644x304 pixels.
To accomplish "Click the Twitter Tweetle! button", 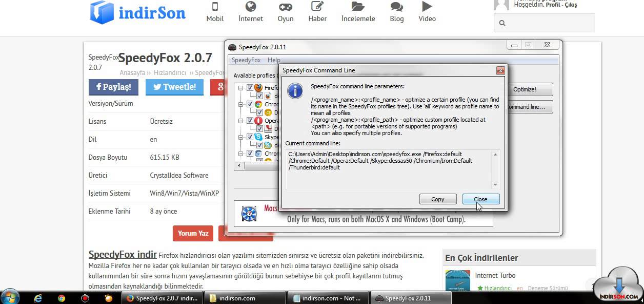I will (x=174, y=87).
